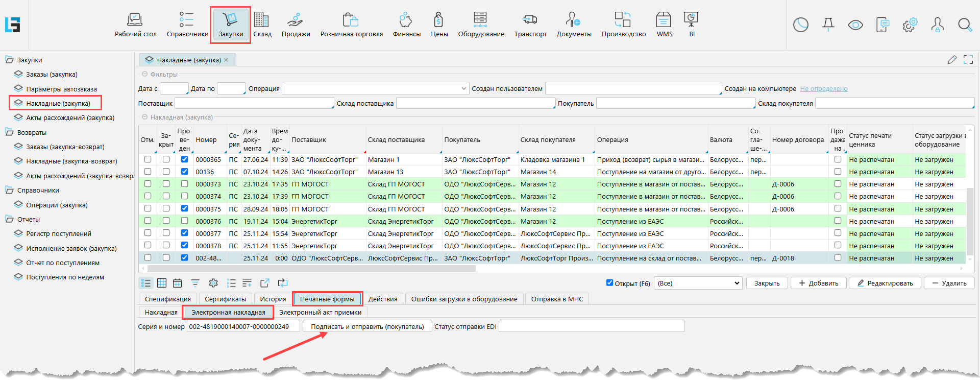
Task: Open the (Все) status dropdown
Action: (698, 283)
